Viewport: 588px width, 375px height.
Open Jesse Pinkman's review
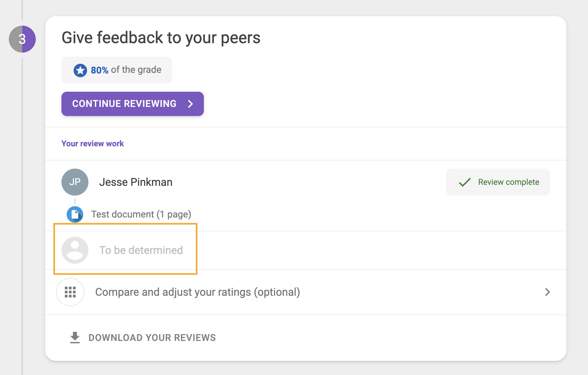pos(136,182)
